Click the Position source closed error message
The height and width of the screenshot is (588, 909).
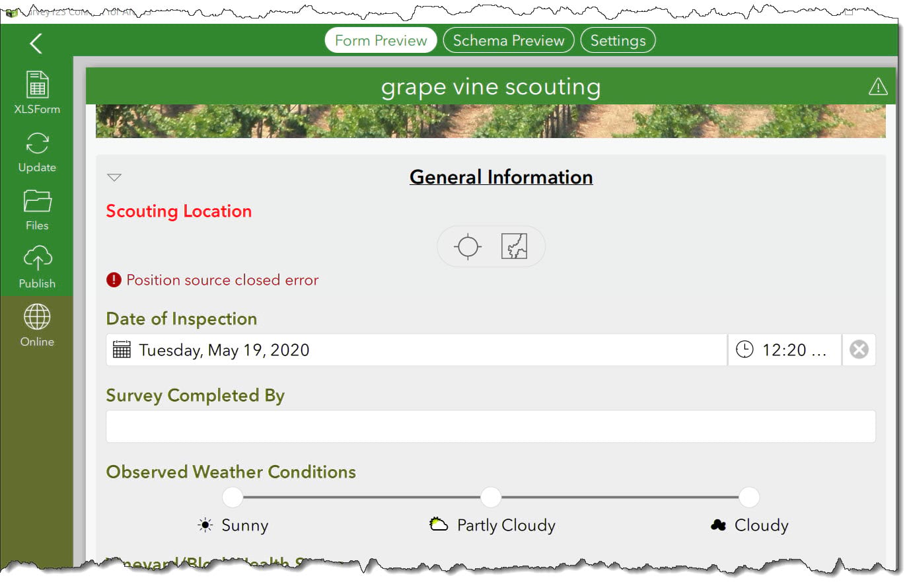223,280
